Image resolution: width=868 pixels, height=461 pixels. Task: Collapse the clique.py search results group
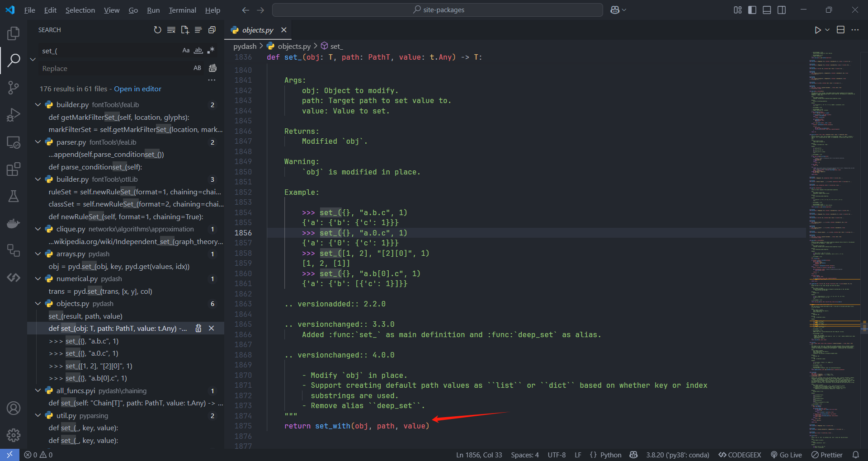tap(38, 229)
